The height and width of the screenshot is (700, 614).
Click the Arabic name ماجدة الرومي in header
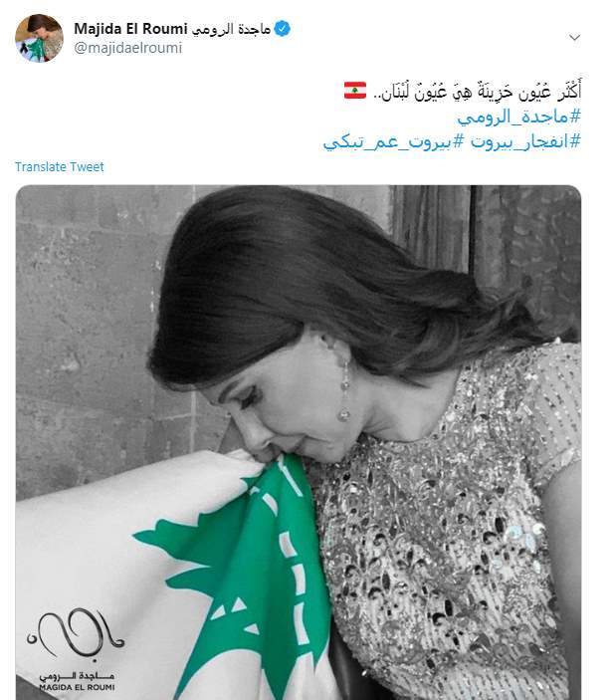coord(231,29)
